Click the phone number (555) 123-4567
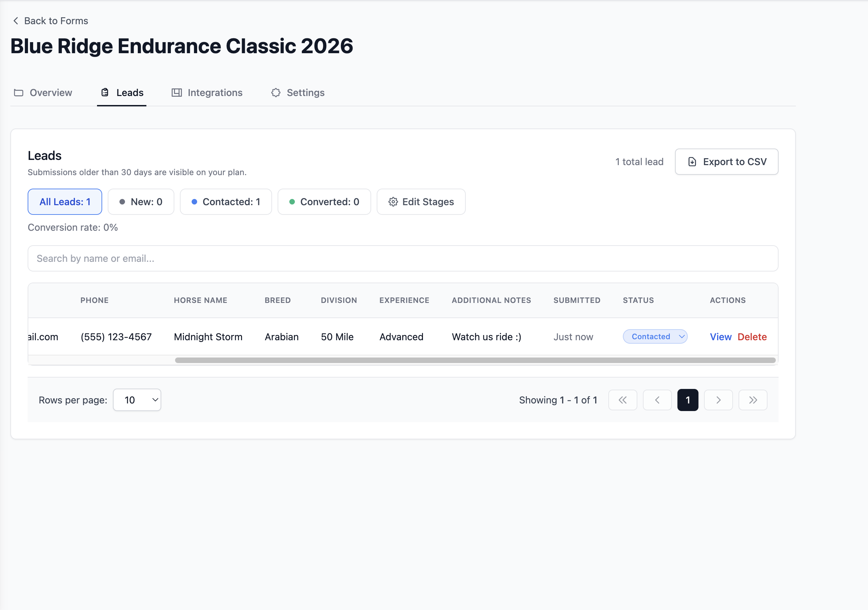Screen dimensions: 868x610 pos(116,337)
